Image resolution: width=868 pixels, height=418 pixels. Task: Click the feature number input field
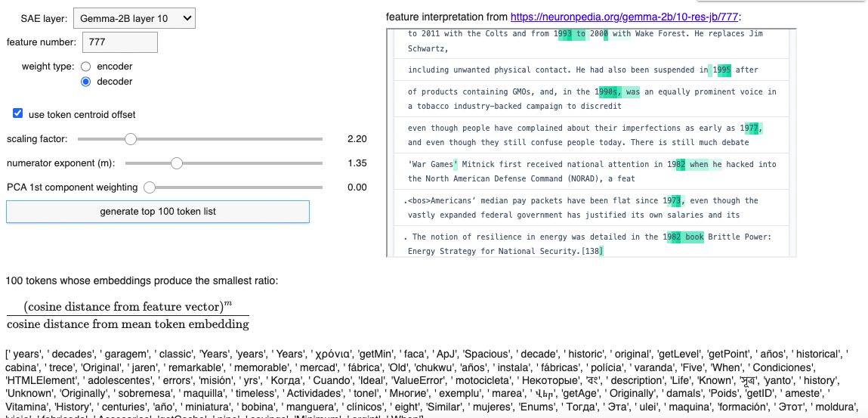tap(119, 42)
